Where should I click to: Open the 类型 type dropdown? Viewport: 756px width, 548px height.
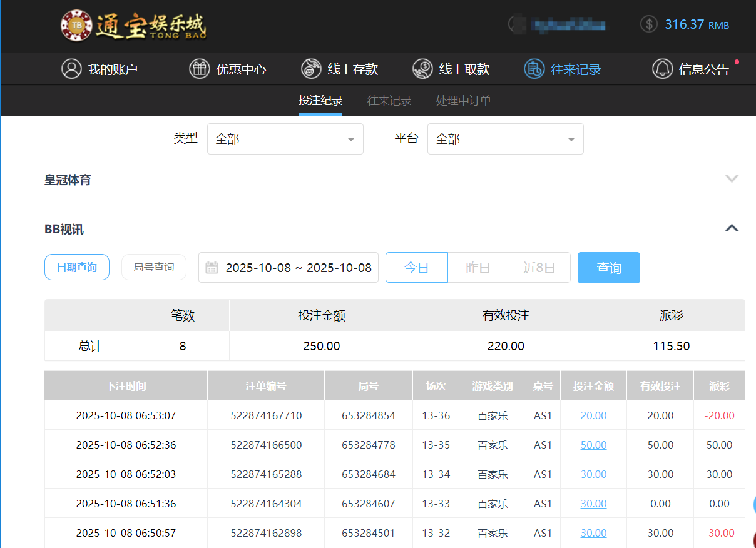coord(285,138)
